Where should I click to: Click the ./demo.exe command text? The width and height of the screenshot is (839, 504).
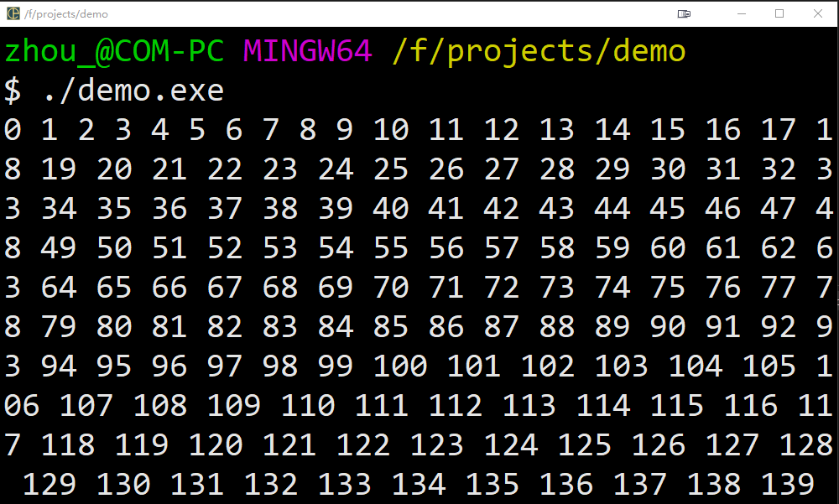(x=133, y=90)
